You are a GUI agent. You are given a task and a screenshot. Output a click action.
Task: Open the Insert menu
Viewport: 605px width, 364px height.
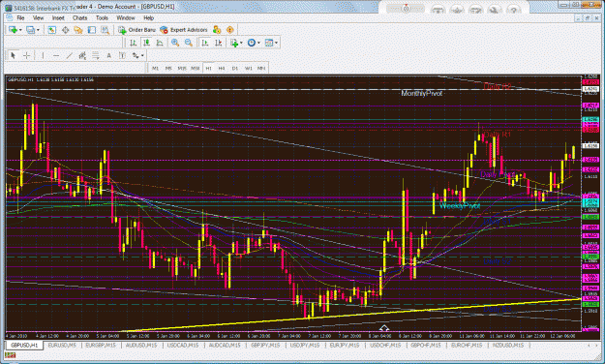pos(58,18)
